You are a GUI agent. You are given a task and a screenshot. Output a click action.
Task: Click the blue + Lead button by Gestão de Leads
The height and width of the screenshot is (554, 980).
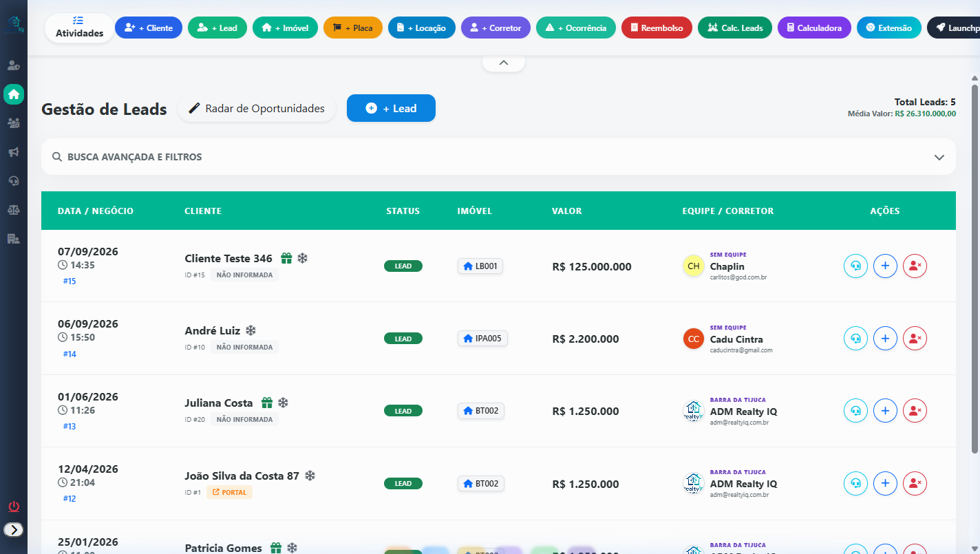click(391, 108)
